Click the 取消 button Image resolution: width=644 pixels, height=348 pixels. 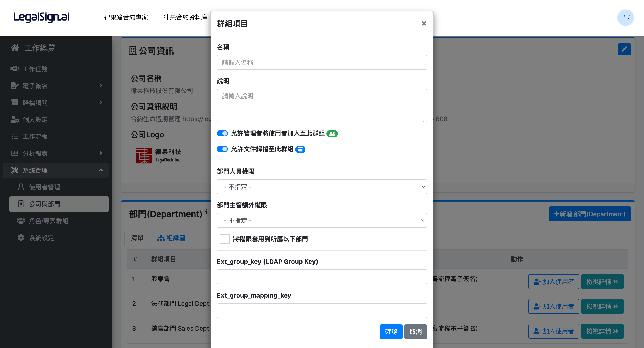click(x=415, y=331)
